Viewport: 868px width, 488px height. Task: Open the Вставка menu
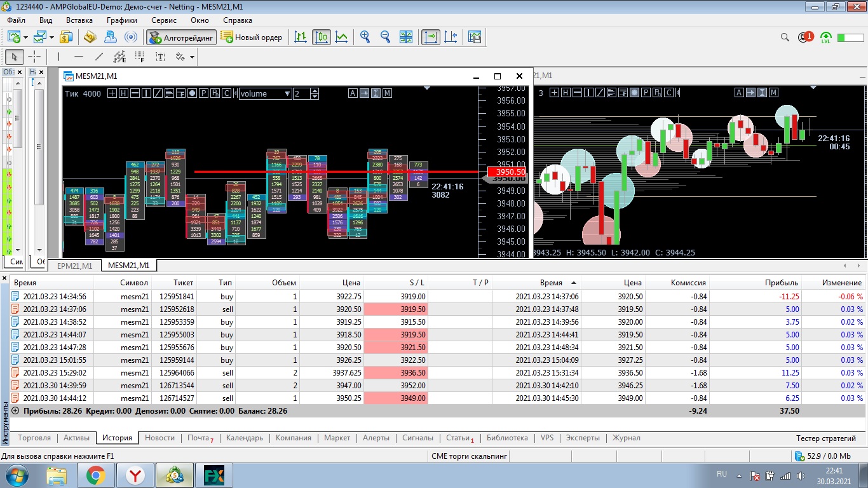[79, 20]
